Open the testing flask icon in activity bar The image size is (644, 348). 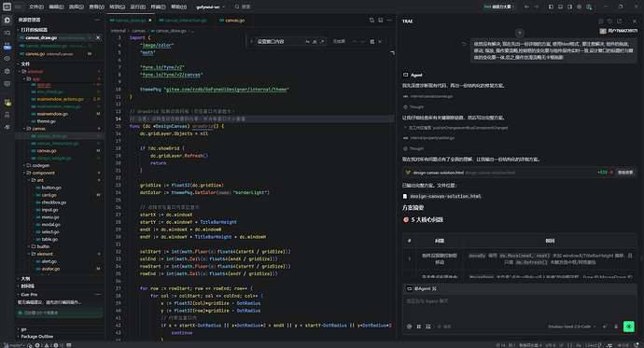coord(7,116)
